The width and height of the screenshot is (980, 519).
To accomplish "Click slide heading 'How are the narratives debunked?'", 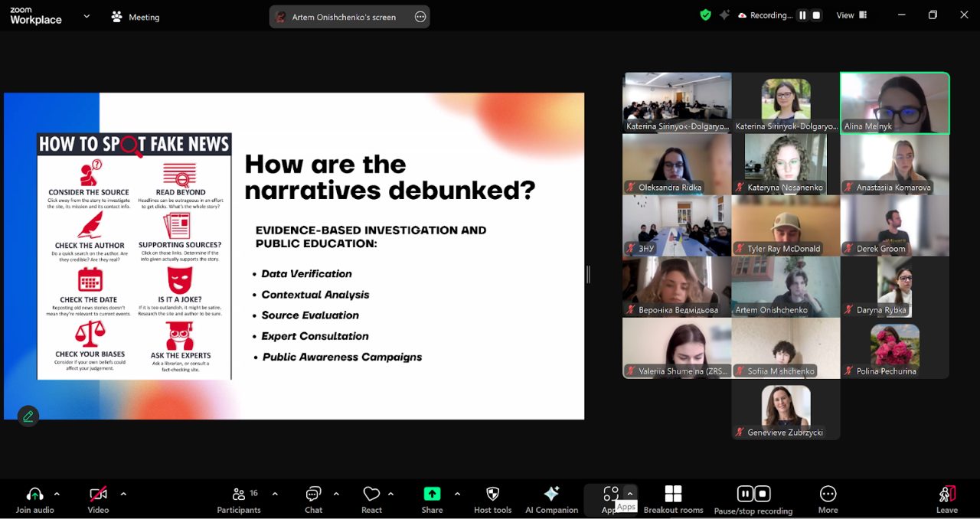I will tap(390, 177).
